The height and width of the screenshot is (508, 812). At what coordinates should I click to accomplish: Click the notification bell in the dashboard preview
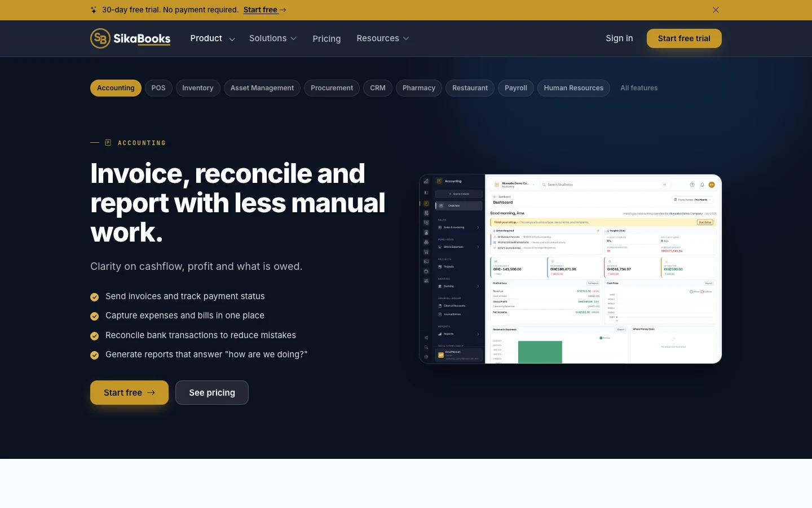coord(702,185)
